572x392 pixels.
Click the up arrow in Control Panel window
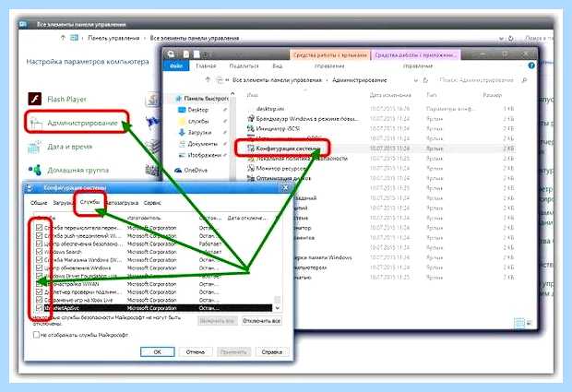click(63, 38)
